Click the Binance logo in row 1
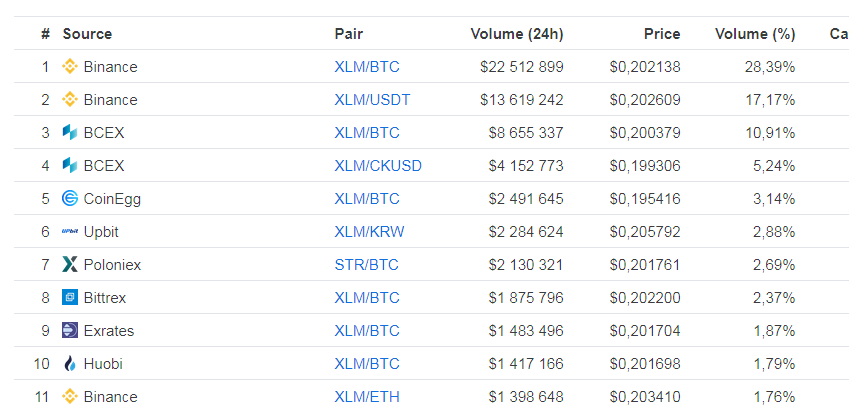 (x=70, y=67)
